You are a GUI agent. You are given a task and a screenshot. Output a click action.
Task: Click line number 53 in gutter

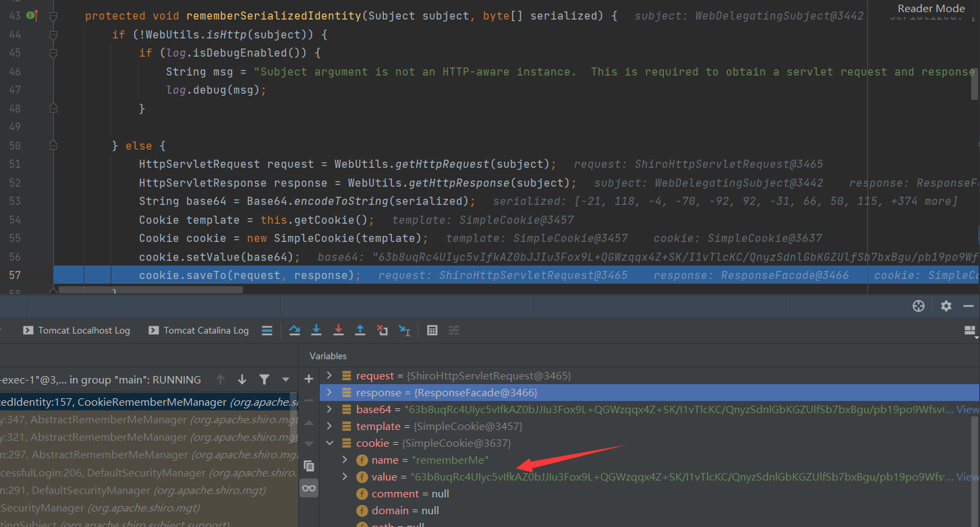click(x=14, y=201)
